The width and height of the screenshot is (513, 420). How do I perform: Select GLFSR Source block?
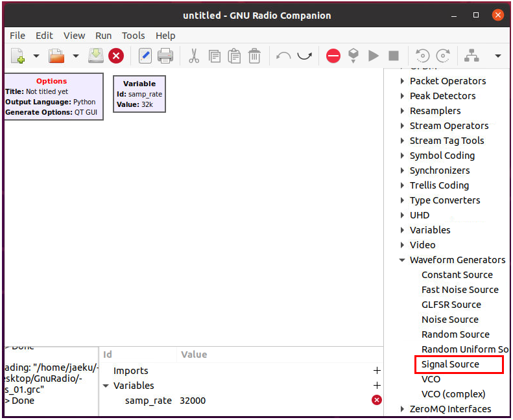click(451, 305)
